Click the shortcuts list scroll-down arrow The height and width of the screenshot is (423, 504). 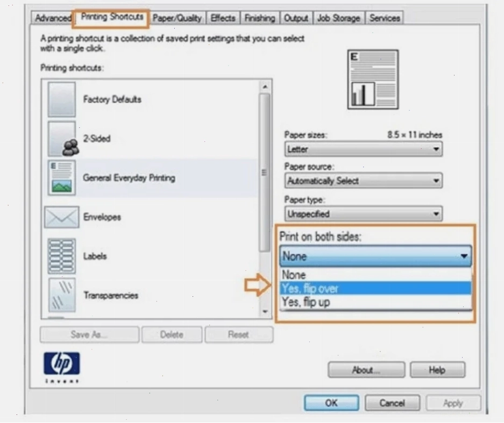[x=265, y=311]
